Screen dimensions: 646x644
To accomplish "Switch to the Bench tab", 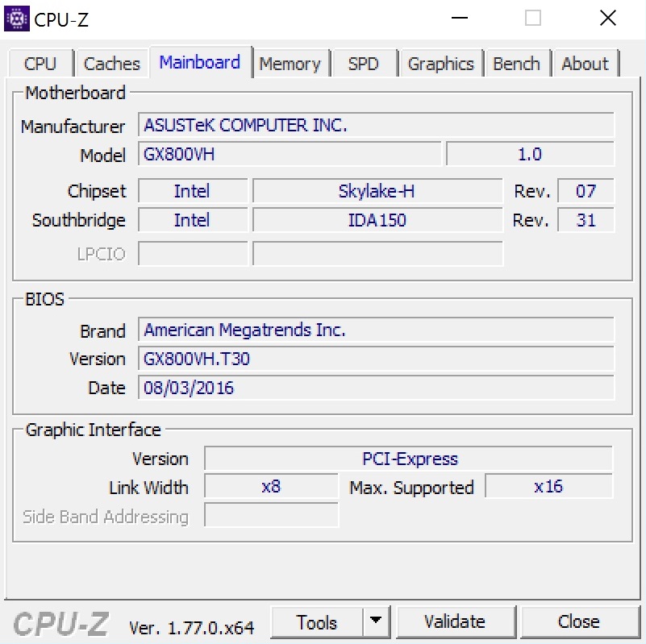I will pyautogui.click(x=517, y=64).
